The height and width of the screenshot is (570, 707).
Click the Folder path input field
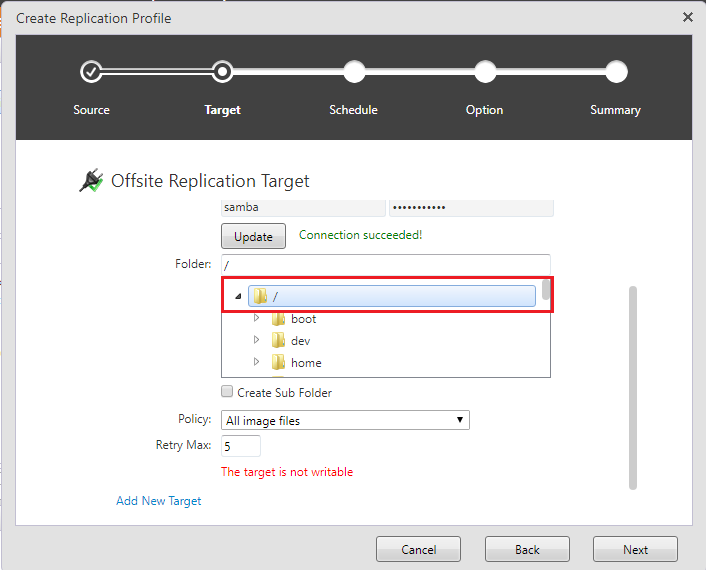coord(386,265)
